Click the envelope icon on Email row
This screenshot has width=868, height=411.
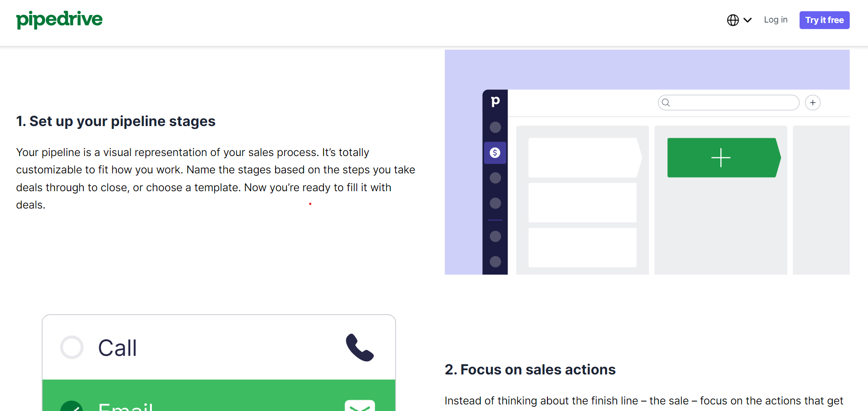coord(359,406)
